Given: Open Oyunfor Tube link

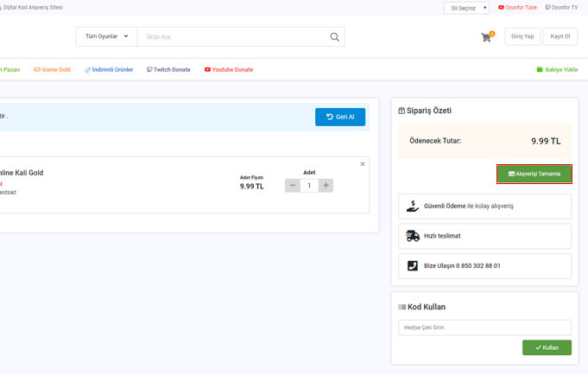Looking at the screenshot, I should coord(517,7).
